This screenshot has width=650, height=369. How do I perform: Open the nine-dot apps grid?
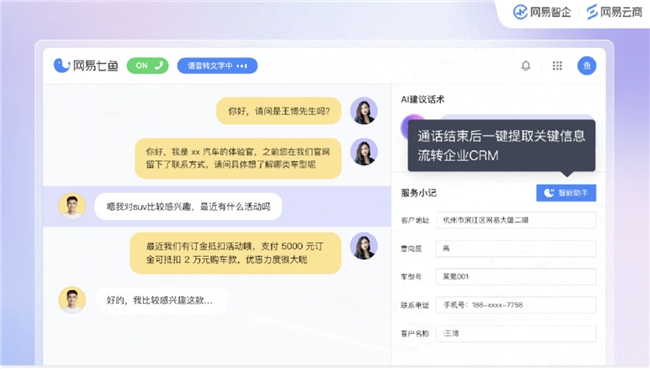tap(557, 66)
